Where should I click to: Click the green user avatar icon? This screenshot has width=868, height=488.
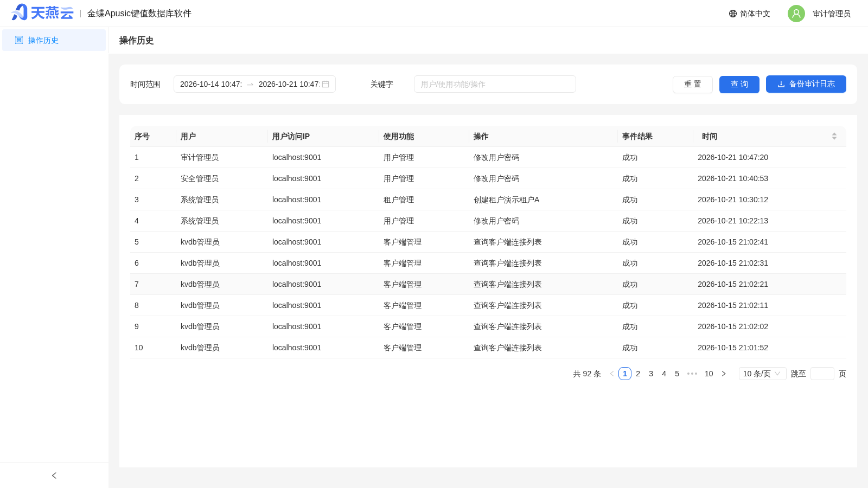click(796, 14)
